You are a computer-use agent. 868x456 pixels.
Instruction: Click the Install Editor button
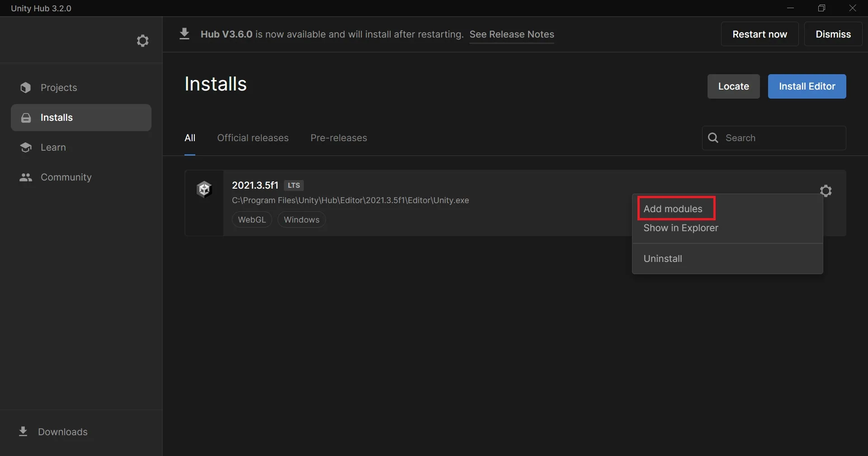[x=807, y=86]
